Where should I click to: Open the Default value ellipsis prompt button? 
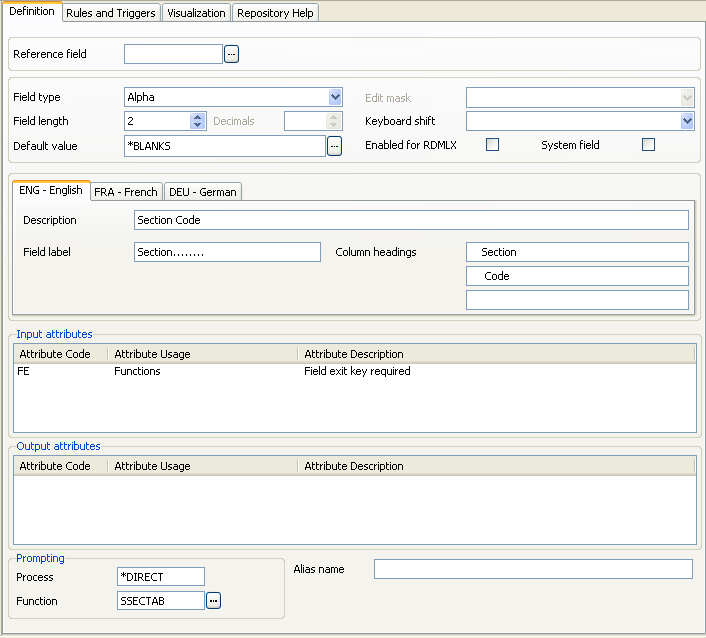click(335, 146)
